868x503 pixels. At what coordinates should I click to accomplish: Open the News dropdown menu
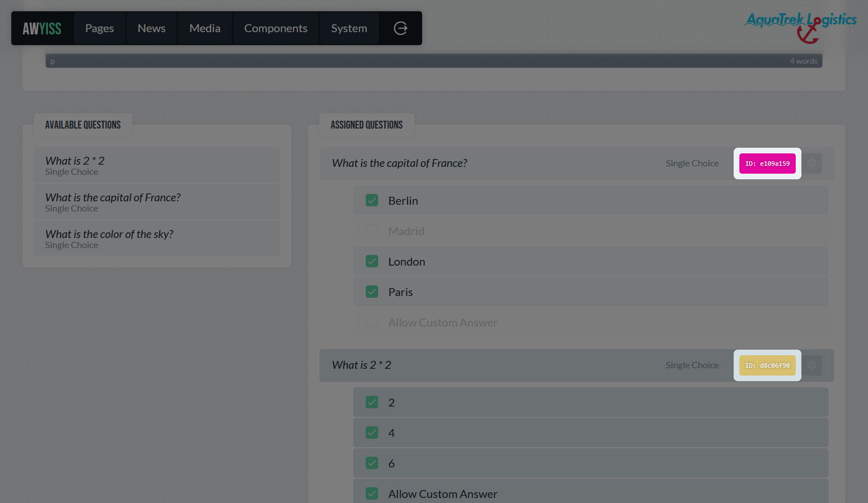(151, 28)
